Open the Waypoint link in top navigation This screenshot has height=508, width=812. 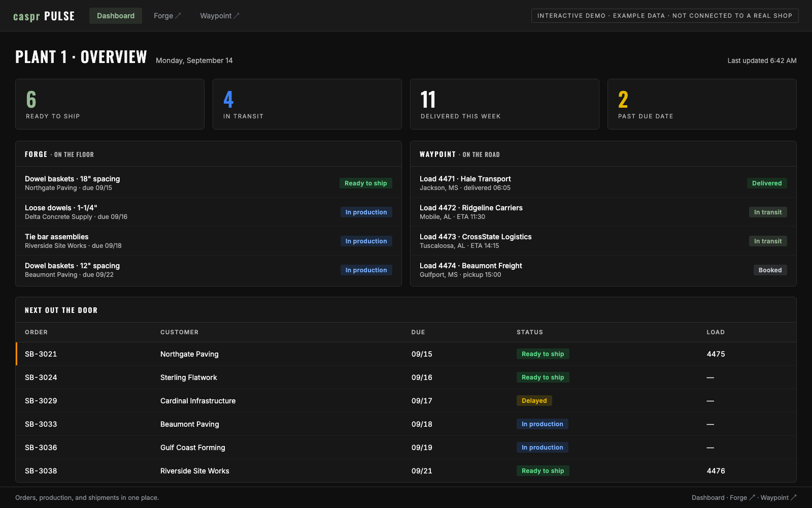point(219,16)
